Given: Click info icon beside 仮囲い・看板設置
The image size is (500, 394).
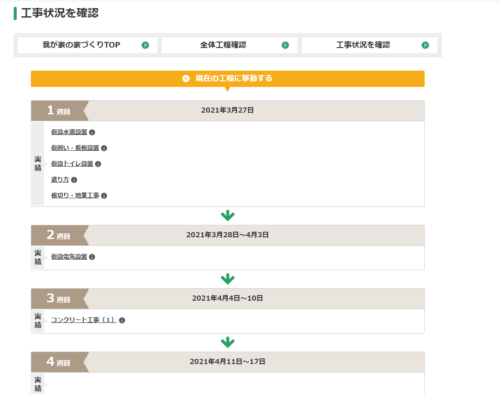Looking at the screenshot, I should click(x=104, y=148).
